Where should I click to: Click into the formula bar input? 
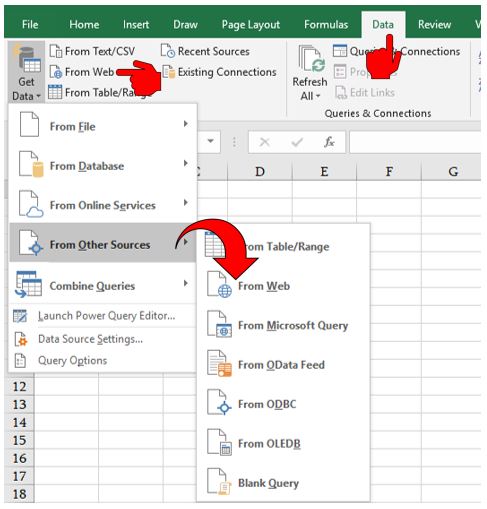[x=415, y=142]
